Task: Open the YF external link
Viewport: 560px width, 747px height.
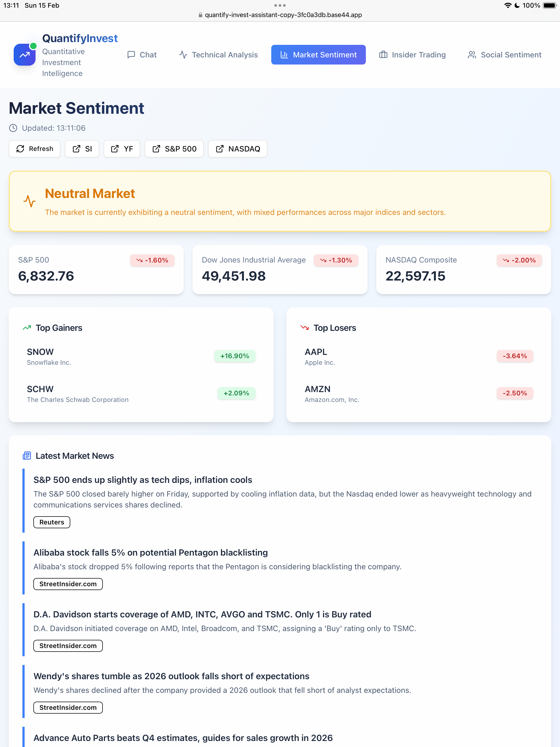Action: 122,148
